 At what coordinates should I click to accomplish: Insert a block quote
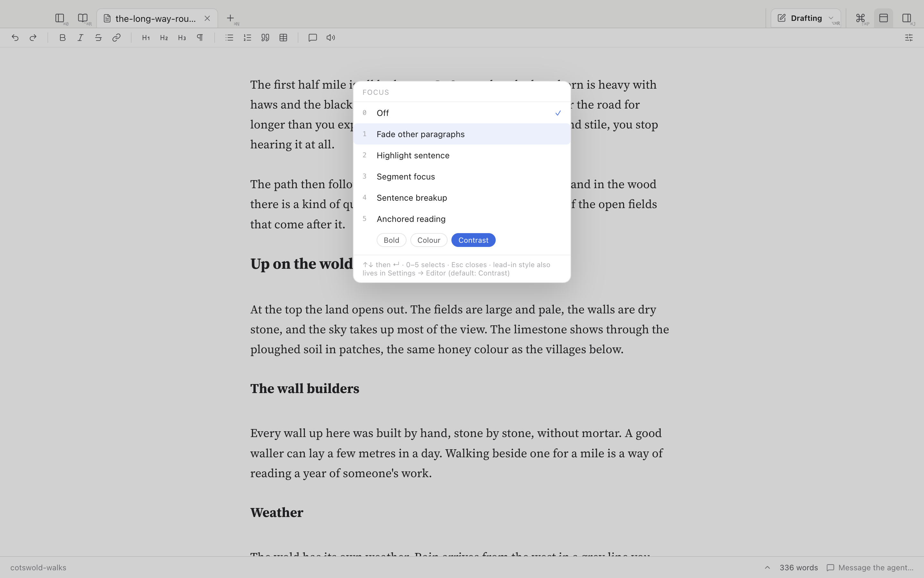click(x=265, y=38)
